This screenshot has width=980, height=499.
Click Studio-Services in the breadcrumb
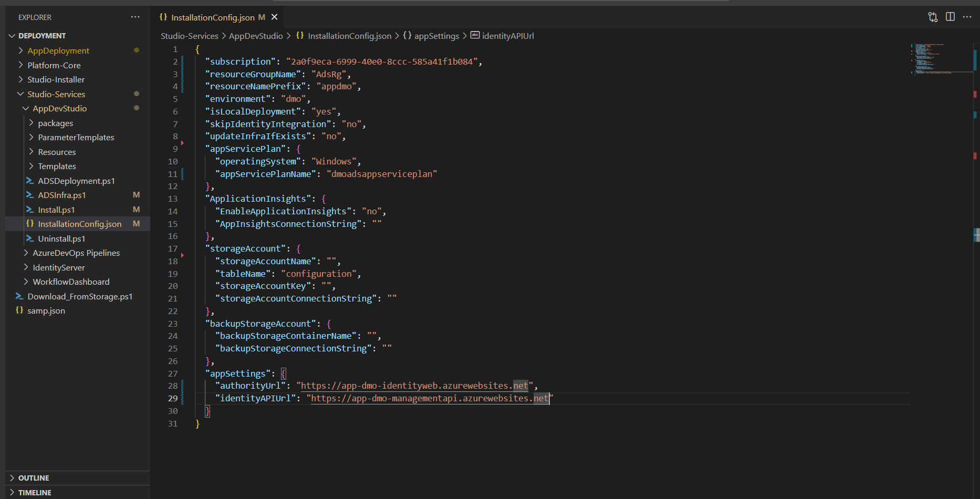point(190,36)
